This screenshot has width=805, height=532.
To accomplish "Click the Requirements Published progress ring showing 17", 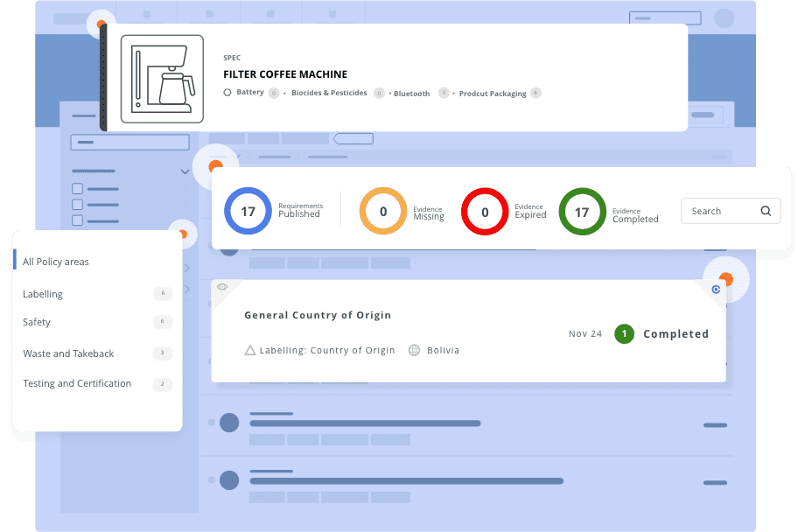I will [248, 211].
